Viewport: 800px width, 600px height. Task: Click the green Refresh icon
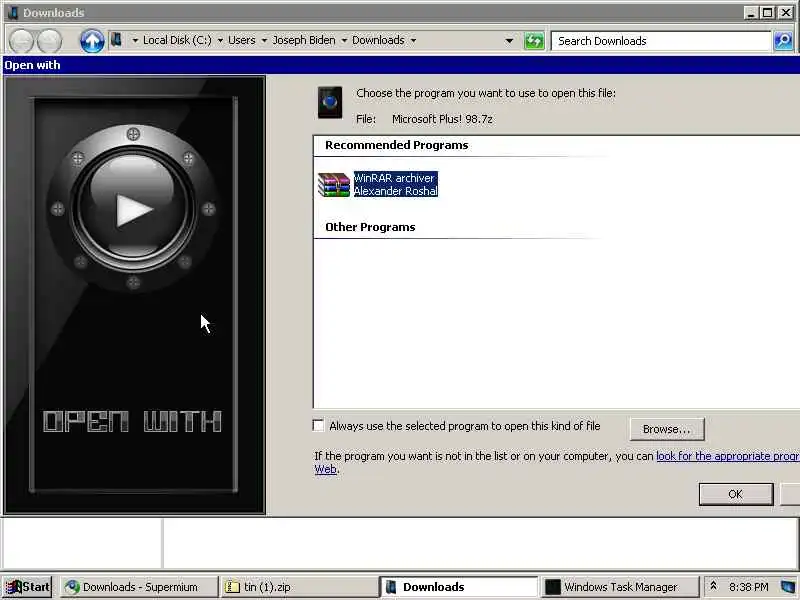coord(534,41)
